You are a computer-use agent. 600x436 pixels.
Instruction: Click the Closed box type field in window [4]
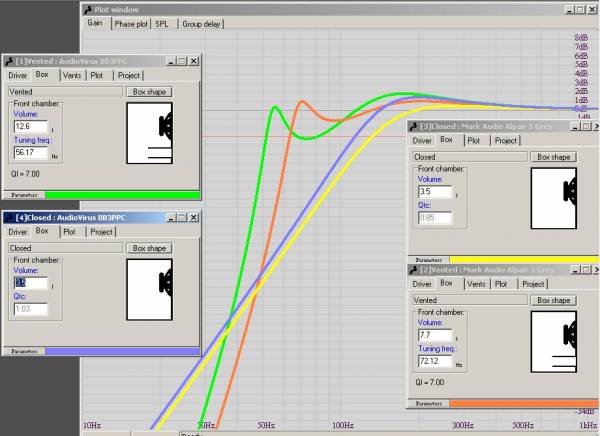(65, 248)
